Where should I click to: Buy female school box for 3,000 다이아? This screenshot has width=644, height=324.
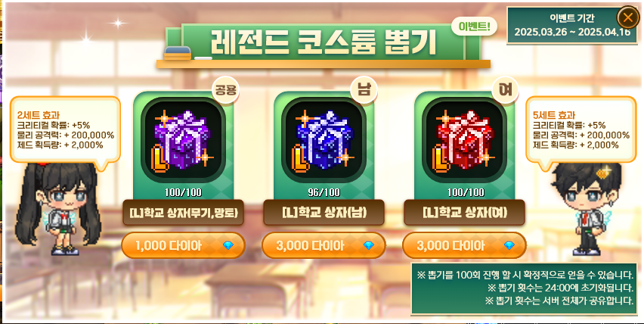(x=464, y=245)
